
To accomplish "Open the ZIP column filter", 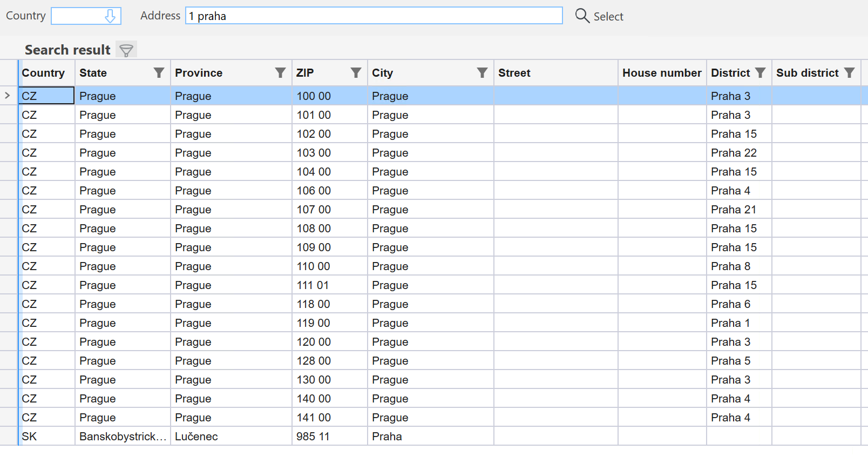I will (x=356, y=73).
